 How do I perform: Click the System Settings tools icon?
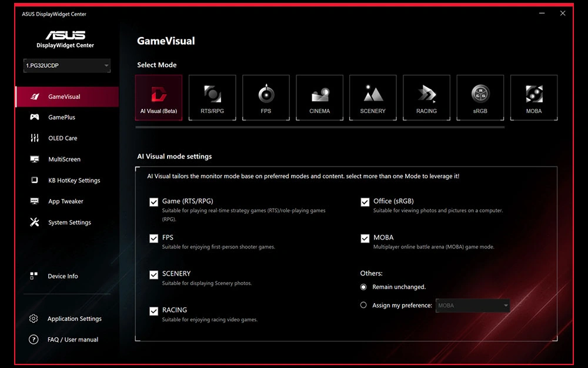(x=35, y=223)
